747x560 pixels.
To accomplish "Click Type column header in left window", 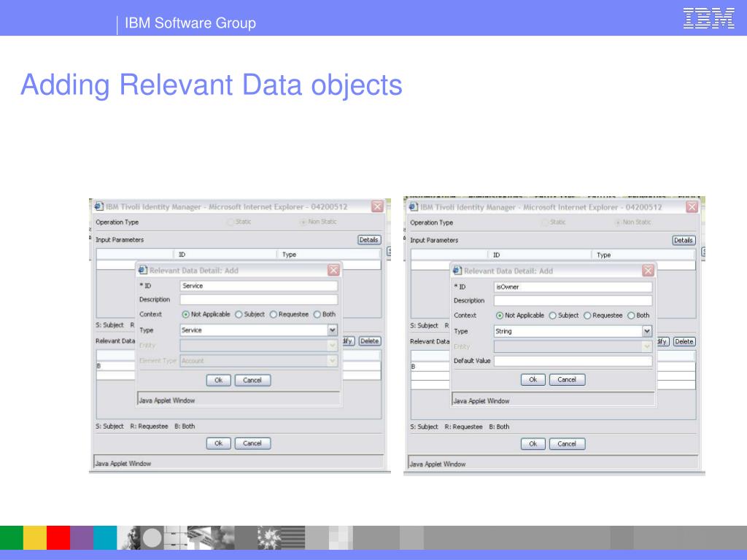I will click(x=329, y=254).
